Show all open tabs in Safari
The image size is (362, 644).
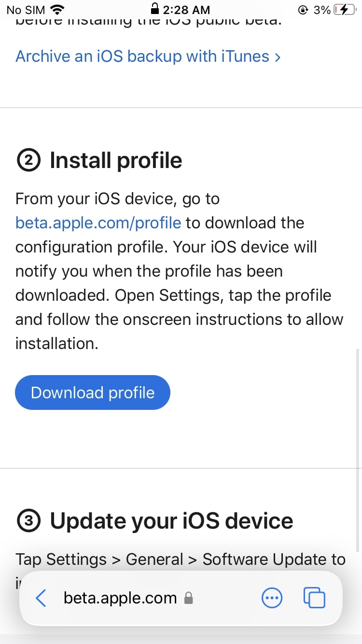[x=314, y=598]
